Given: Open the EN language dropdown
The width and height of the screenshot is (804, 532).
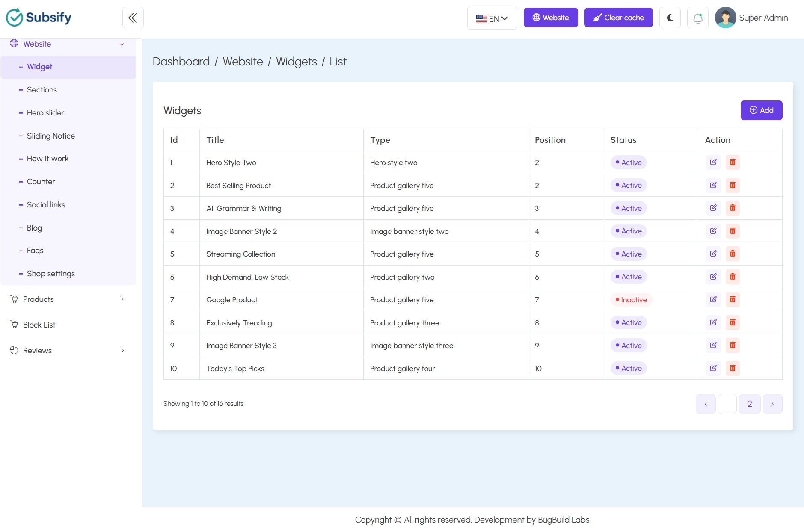Looking at the screenshot, I should [x=492, y=18].
